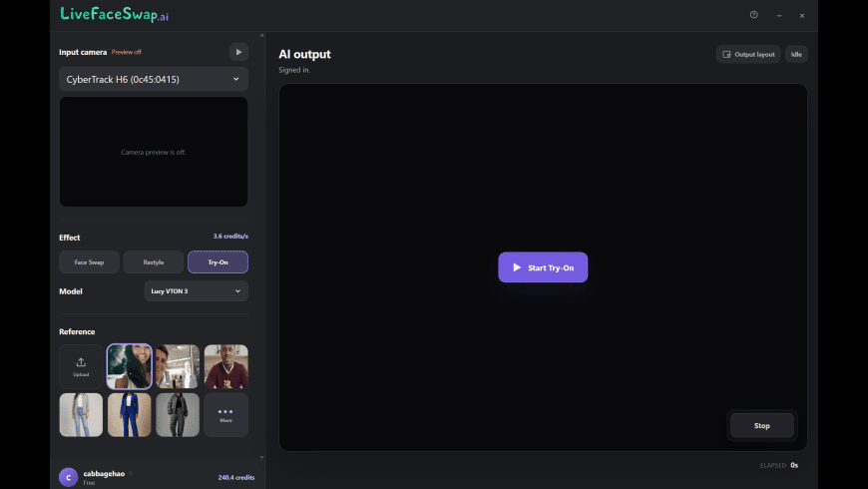The image size is (868, 489).
Task: Click the Signed in. status text
Action: click(294, 70)
